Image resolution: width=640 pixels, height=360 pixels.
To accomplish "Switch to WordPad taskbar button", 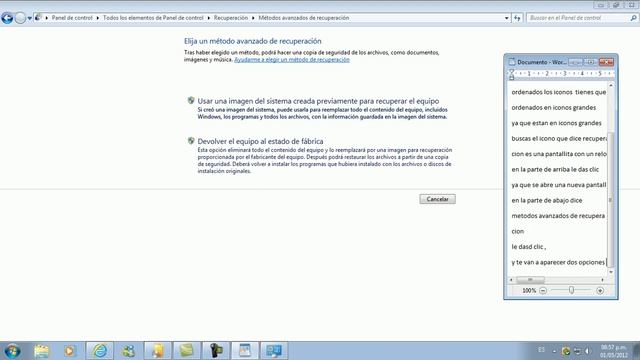I will [x=245, y=351].
